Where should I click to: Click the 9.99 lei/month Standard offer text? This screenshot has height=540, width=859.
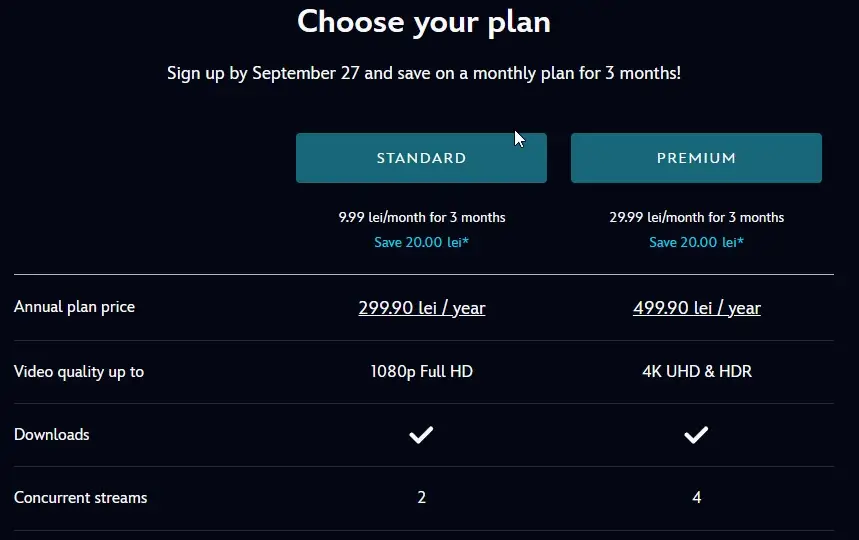pos(421,217)
